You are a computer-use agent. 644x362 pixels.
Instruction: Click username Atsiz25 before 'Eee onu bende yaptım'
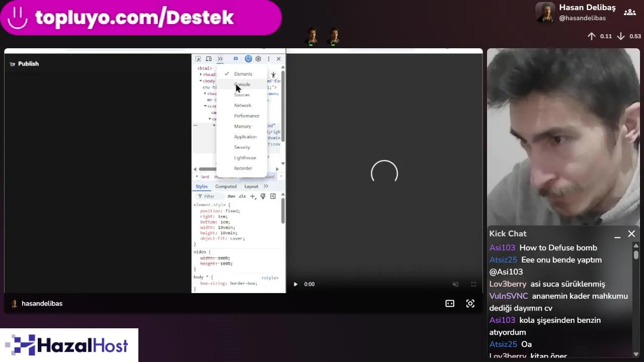tap(503, 260)
